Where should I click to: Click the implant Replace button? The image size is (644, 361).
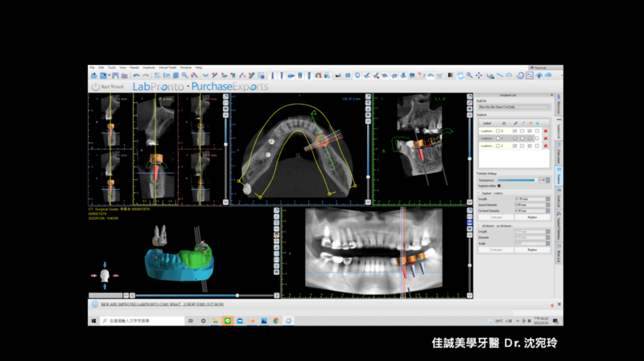(532, 217)
